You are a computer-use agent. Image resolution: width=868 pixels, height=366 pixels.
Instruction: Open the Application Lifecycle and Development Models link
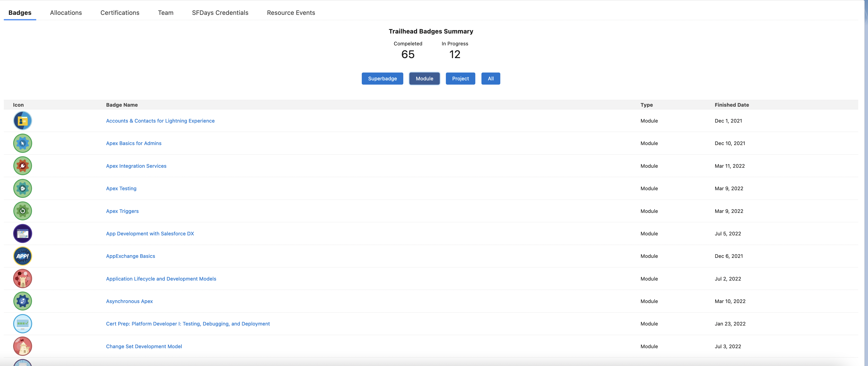tap(161, 279)
